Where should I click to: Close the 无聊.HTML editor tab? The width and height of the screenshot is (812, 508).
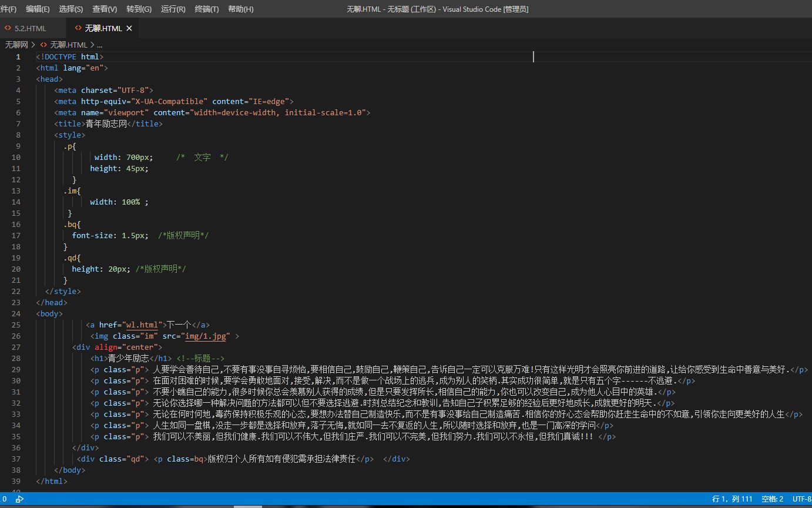point(129,28)
